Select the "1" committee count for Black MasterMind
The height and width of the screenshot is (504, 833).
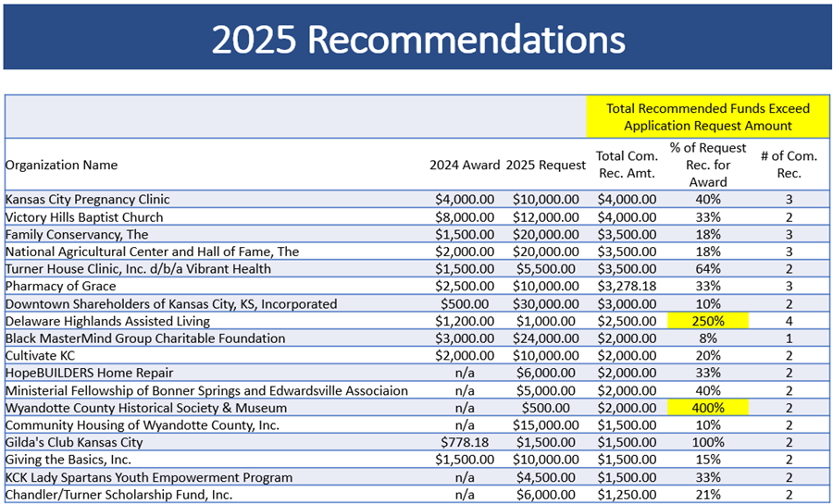tap(789, 338)
